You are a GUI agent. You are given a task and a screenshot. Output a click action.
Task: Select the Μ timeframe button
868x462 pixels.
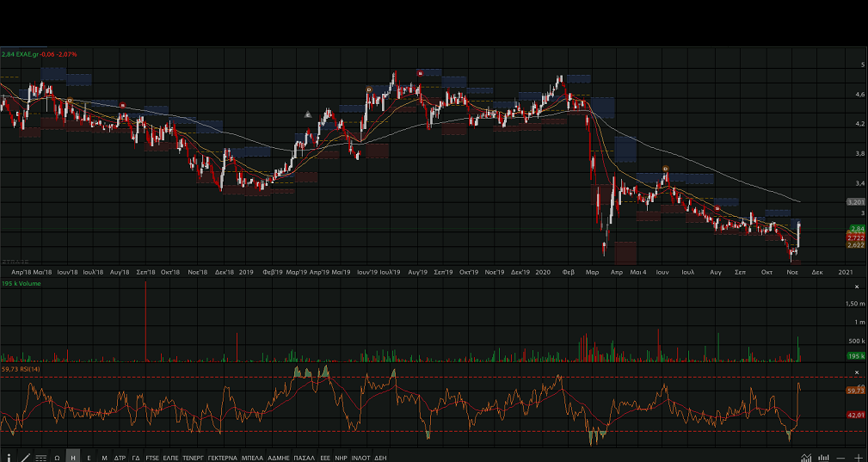[x=104, y=458]
